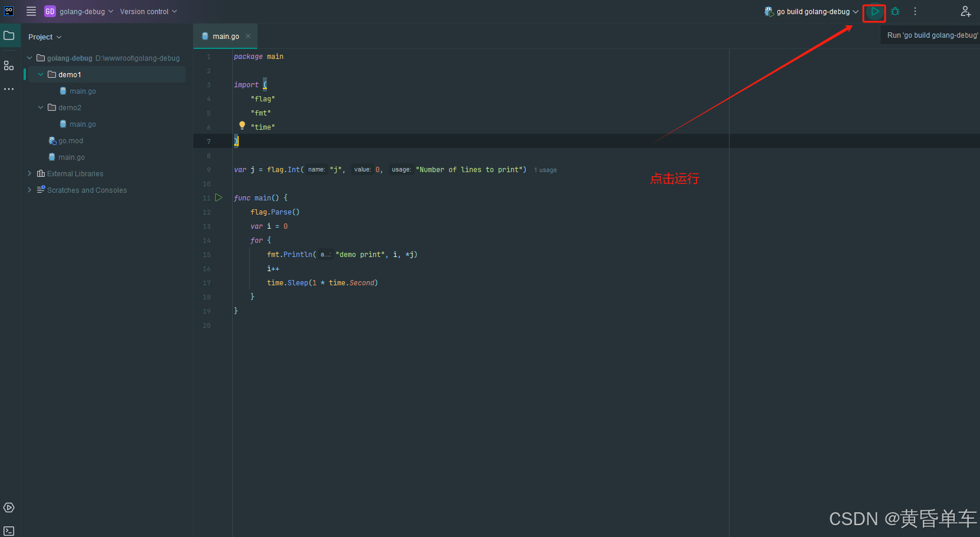Expand External Libraries node
980x537 pixels.
point(29,173)
